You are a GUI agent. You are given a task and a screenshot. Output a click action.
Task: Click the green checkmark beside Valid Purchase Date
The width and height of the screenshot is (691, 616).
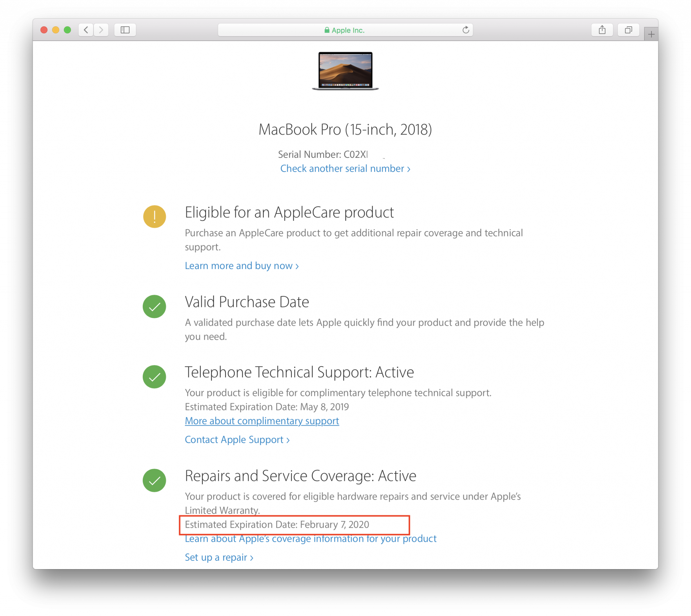click(155, 306)
